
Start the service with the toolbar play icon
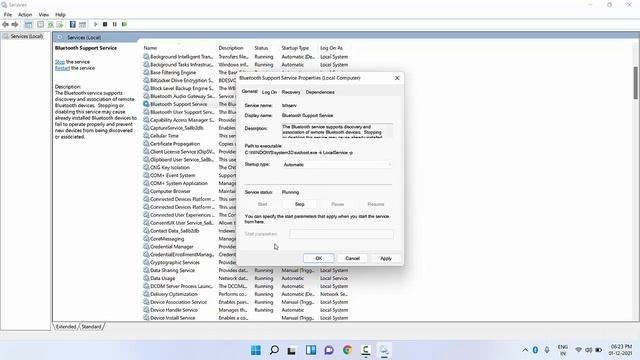[96, 24]
